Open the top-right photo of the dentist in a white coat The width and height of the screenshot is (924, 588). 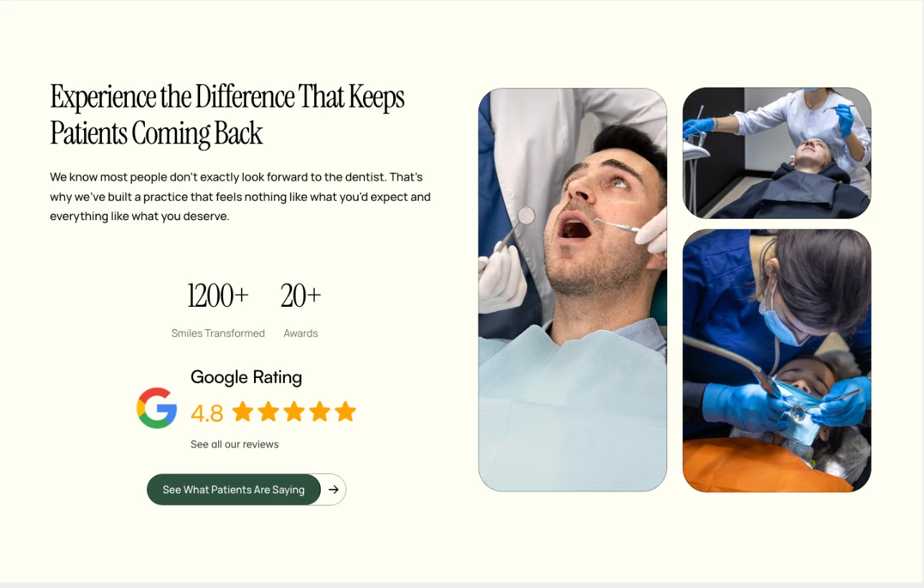(x=777, y=153)
